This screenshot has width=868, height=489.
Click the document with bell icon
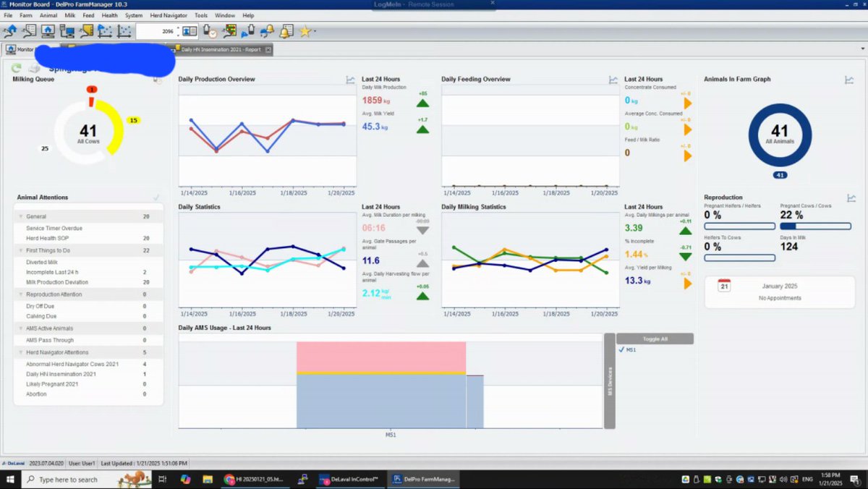pos(286,31)
